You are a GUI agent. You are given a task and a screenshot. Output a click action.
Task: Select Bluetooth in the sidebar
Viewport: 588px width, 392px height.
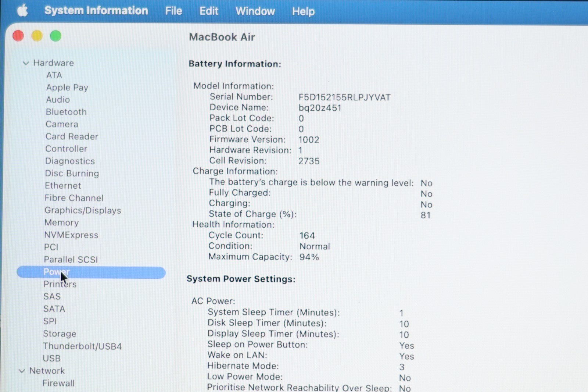66,112
